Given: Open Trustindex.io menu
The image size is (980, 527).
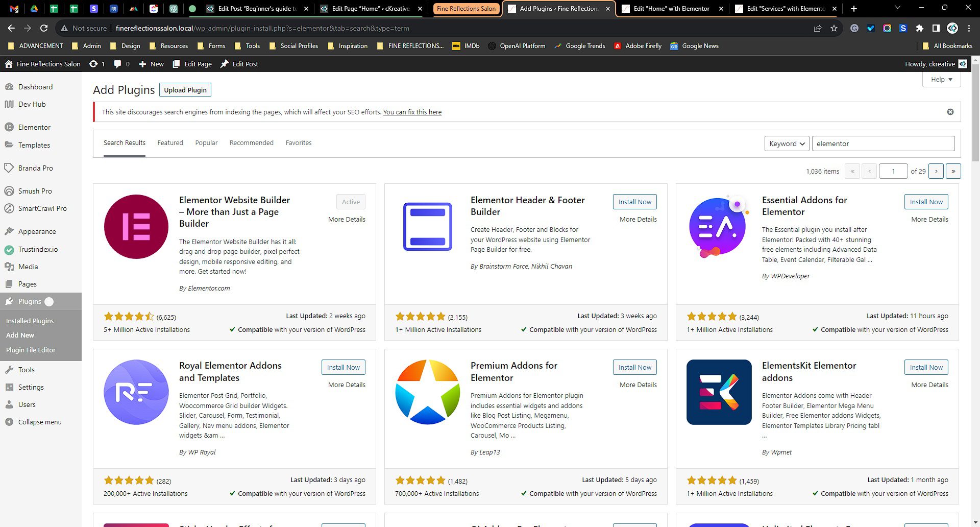Looking at the screenshot, I should tap(38, 249).
